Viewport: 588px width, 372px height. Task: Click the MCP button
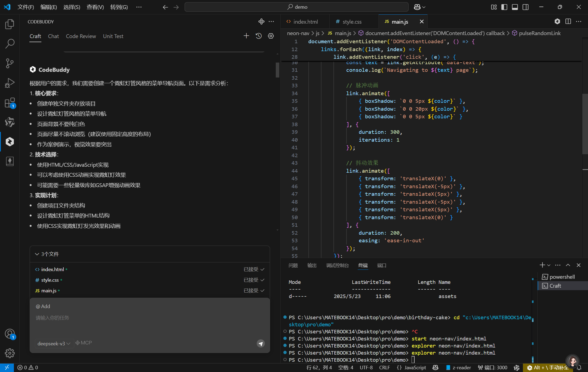[84, 343]
